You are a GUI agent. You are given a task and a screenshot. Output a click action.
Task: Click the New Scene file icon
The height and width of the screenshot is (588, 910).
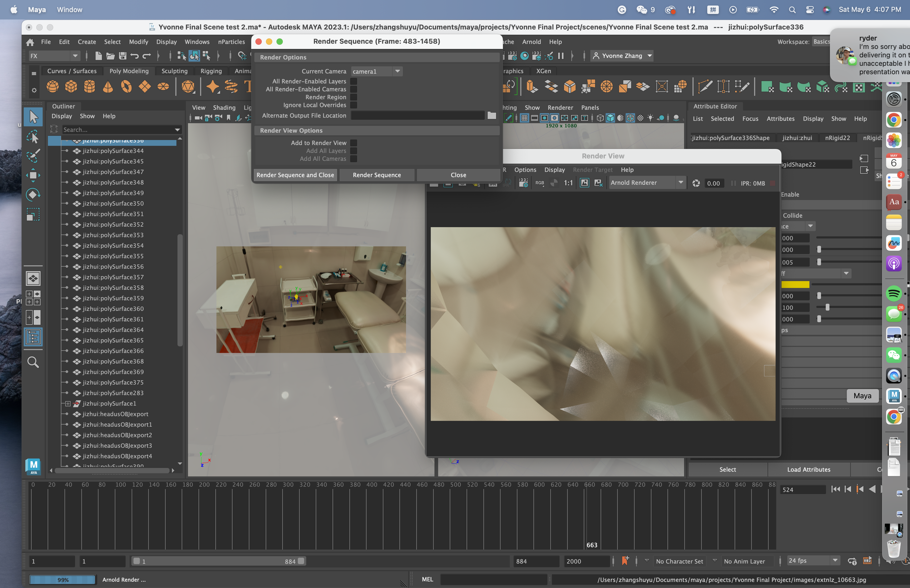[x=98, y=56]
